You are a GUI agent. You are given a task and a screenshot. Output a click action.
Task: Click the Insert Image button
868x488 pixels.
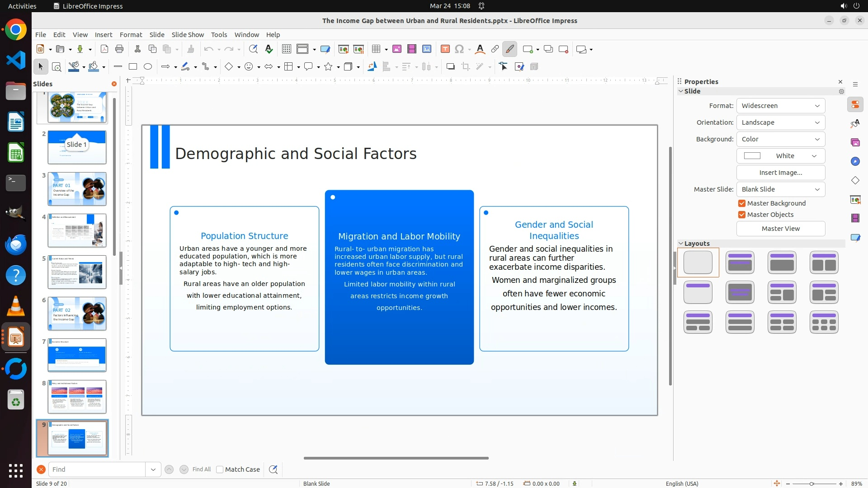pyautogui.click(x=780, y=173)
